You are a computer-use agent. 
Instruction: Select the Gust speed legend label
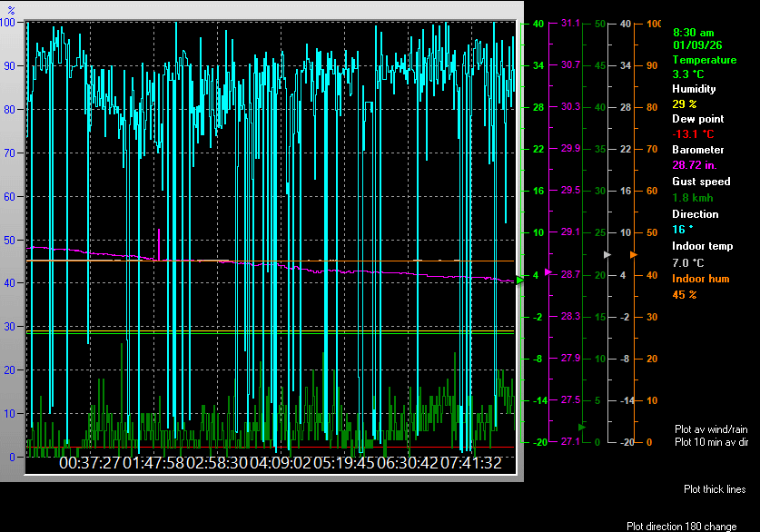point(700,182)
